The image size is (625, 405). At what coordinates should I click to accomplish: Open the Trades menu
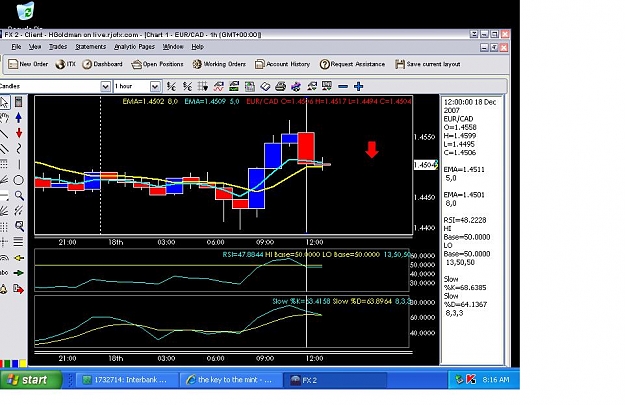(x=58, y=47)
